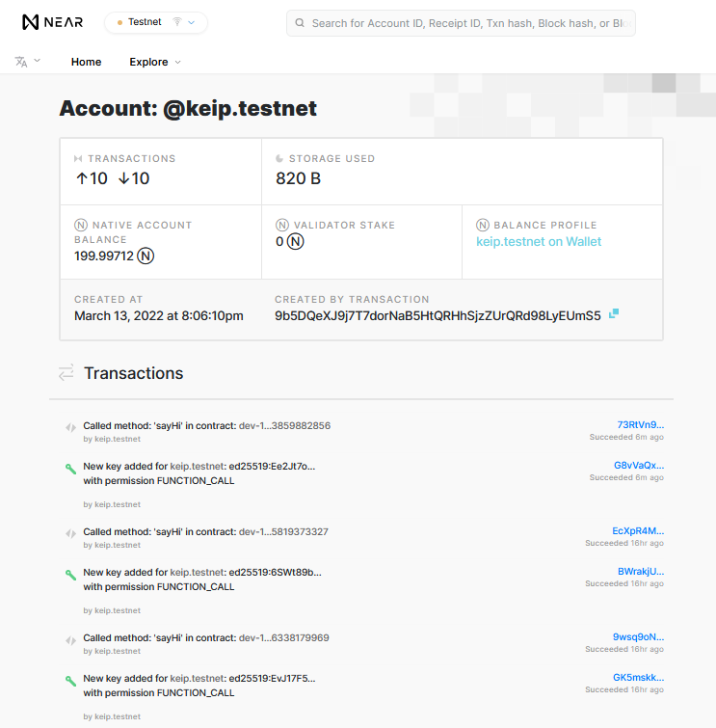
Task: Click the code icon of the first sayHi call
Action: tap(70, 426)
